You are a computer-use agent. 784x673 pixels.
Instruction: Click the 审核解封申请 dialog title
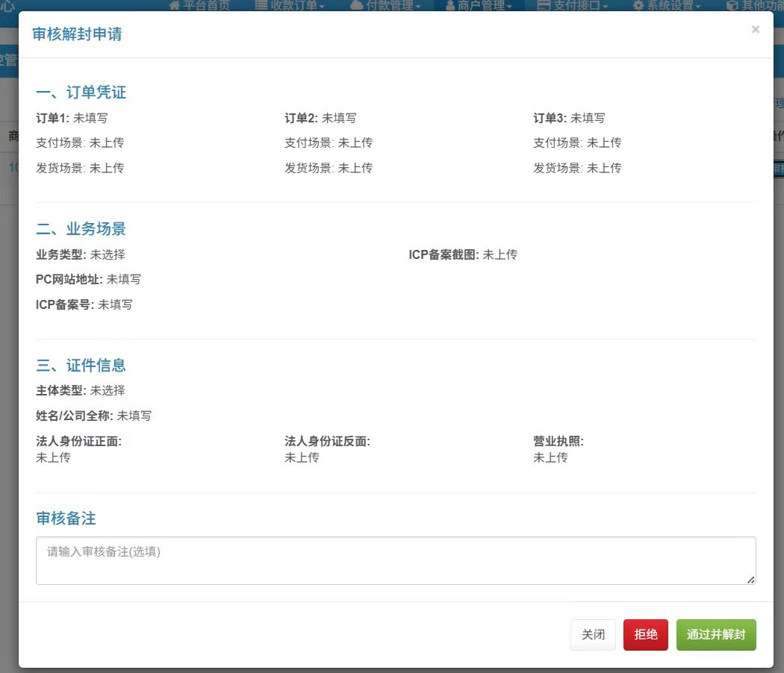tap(77, 34)
